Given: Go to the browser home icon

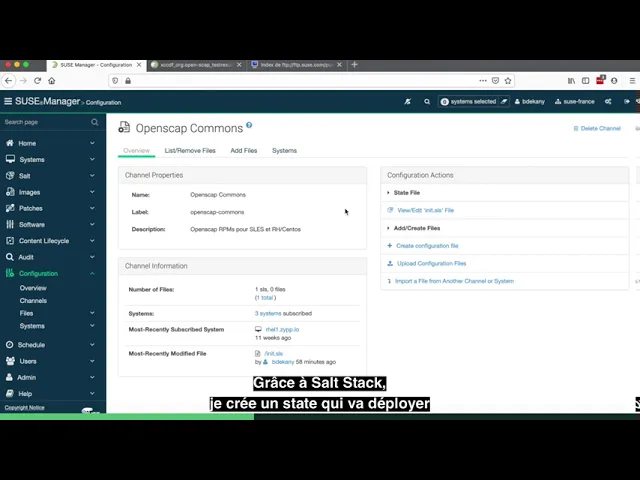Looking at the screenshot, I should 51,81.
